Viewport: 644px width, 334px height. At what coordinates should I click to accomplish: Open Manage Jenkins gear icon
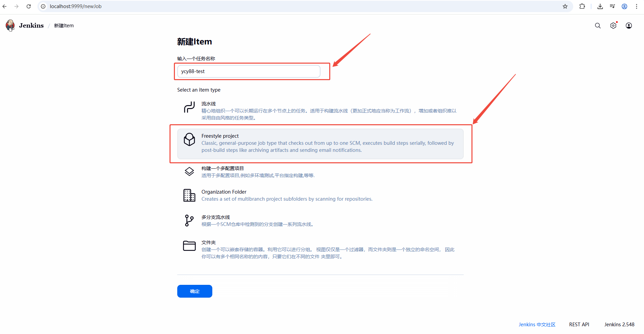pos(613,26)
